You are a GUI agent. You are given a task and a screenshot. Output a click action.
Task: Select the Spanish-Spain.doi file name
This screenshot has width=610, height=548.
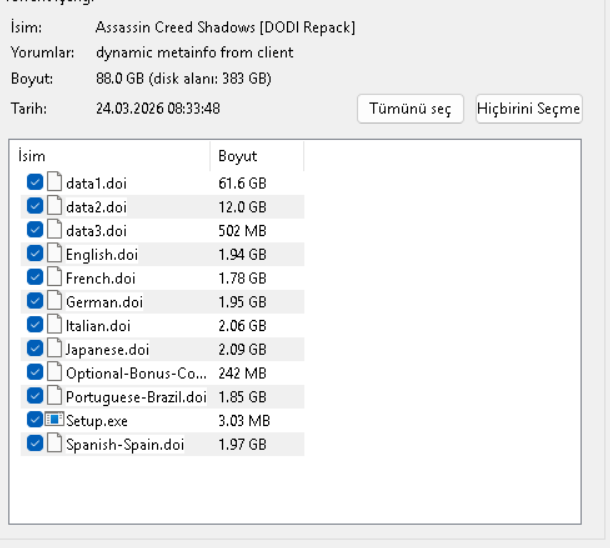pyautogui.click(x=125, y=445)
